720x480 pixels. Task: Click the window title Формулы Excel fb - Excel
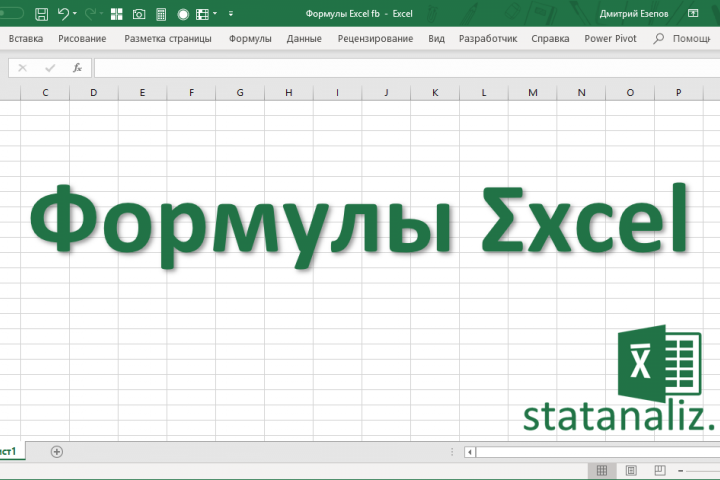point(359,14)
